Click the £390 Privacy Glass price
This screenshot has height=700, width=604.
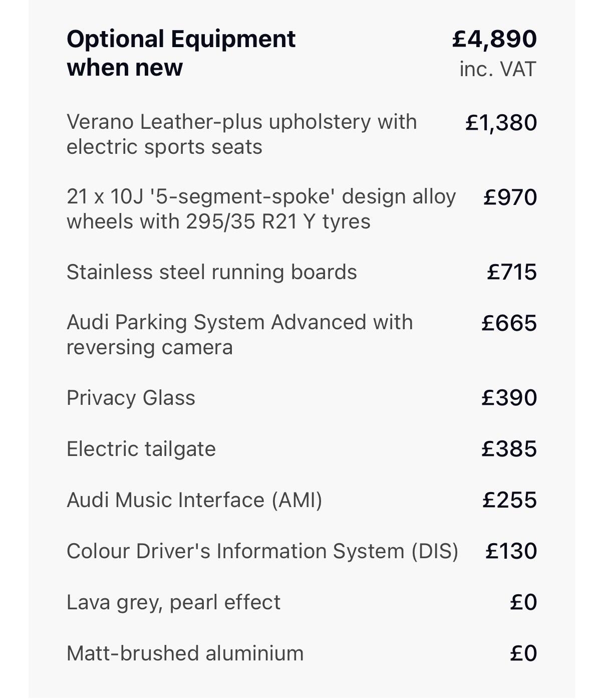point(509,398)
